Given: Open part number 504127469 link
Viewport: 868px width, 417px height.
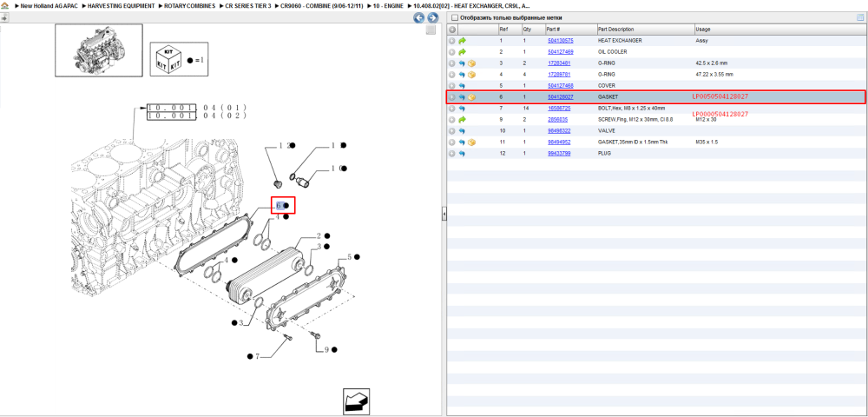Looking at the screenshot, I should [x=560, y=51].
